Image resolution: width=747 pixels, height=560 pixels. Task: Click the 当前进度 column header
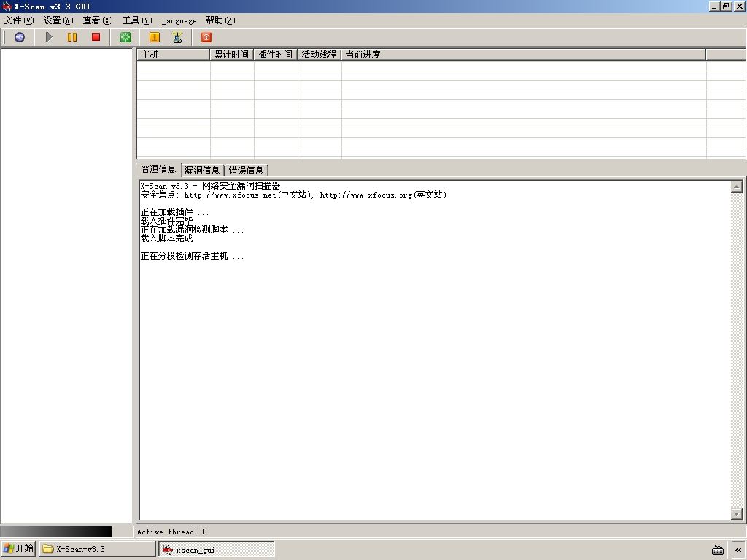[524, 55]
